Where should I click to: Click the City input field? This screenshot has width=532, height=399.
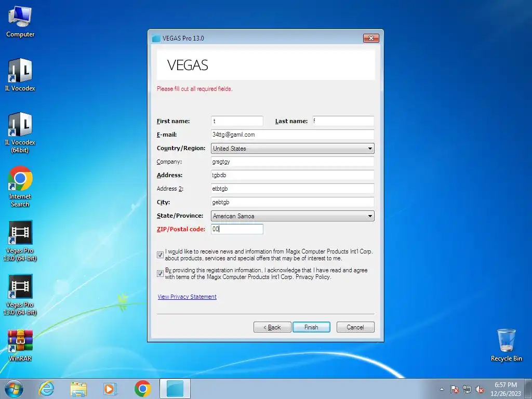[x=292, y=202]
